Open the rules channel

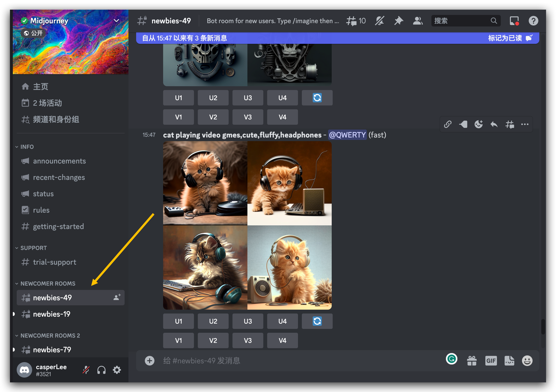[70, 210]
